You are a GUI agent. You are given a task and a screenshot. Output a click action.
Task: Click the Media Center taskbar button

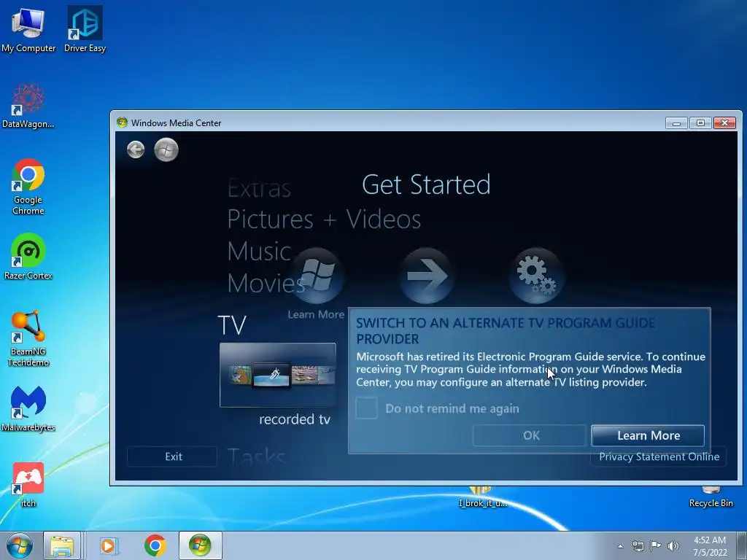pyautogui.click(x=200, y=545)
